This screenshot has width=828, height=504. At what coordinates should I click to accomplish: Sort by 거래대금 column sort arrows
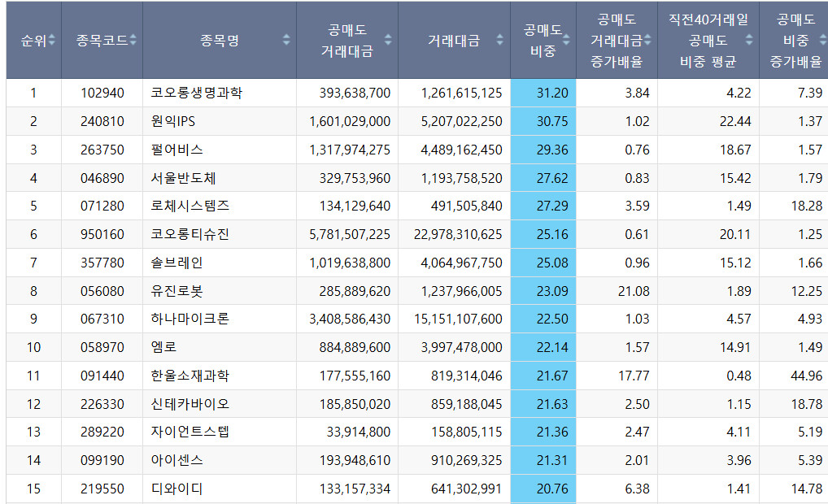click(x=500, y=40)
